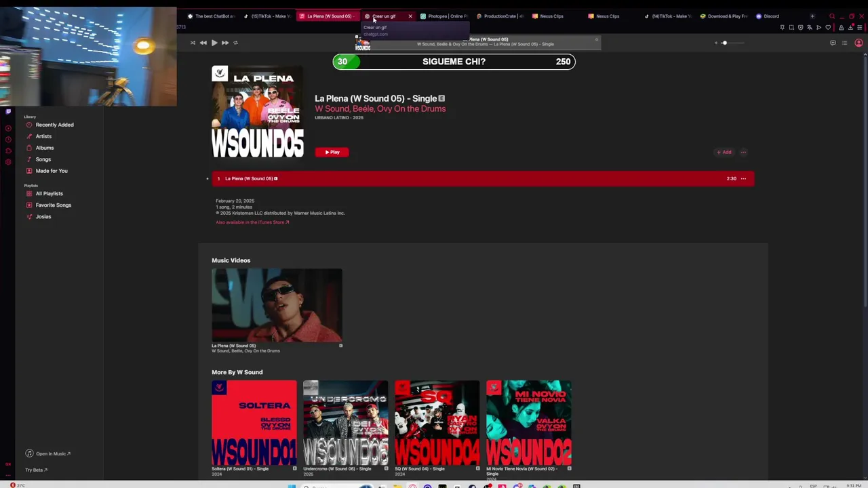Click the red Play button for album
This screenshot has height=488, width=868.
(332, 152)
